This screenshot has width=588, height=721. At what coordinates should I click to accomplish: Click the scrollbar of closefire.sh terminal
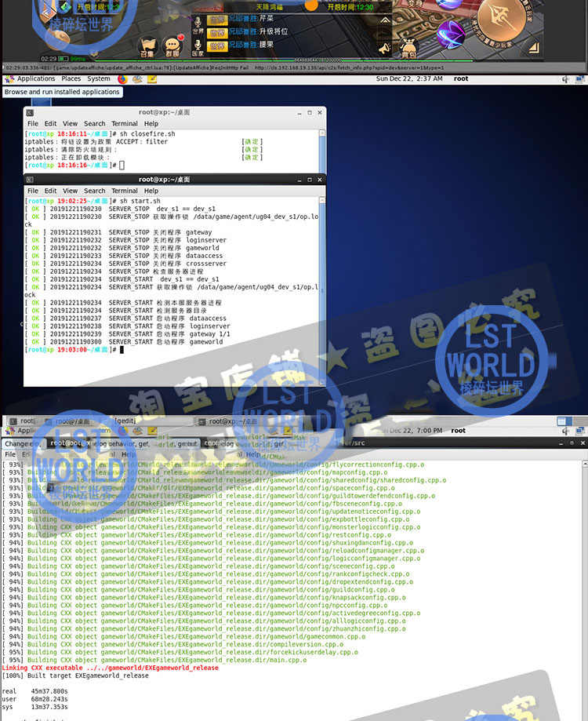coord(322,151)
